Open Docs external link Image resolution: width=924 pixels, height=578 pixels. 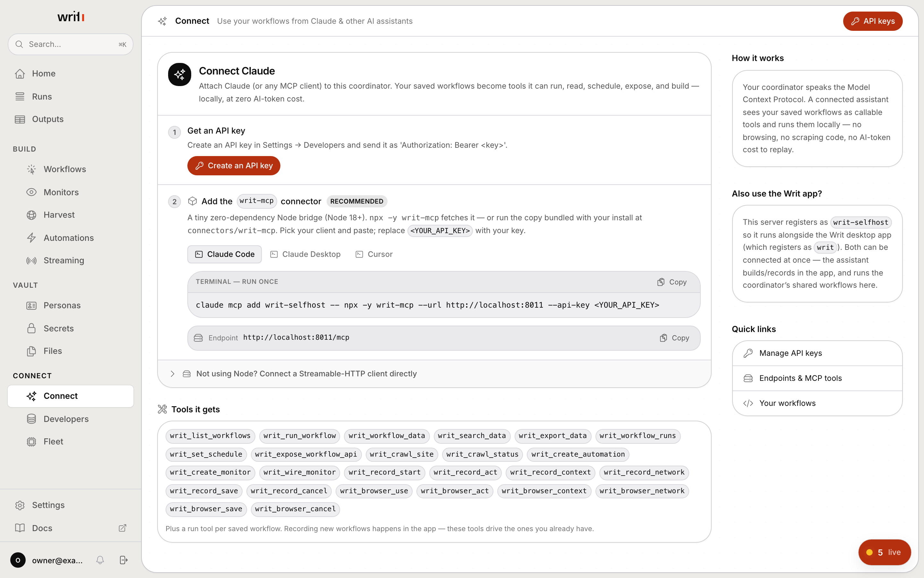pos(71,528)
